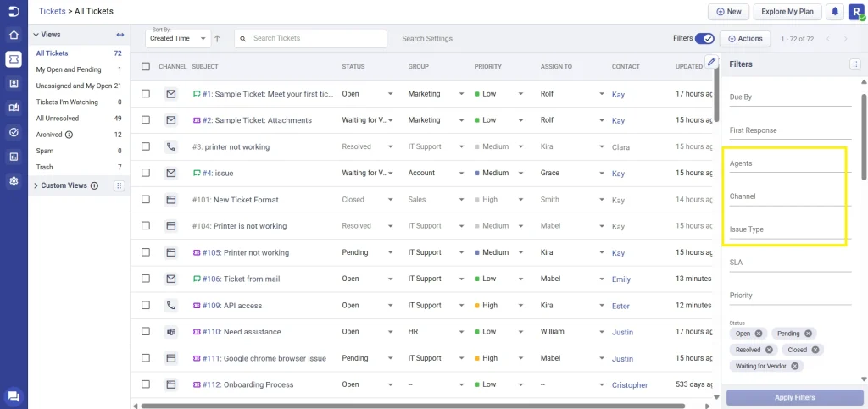This screenshot has height=409, width=868.
Task: Remove the Resolved status filter chip
Action: 769,350
